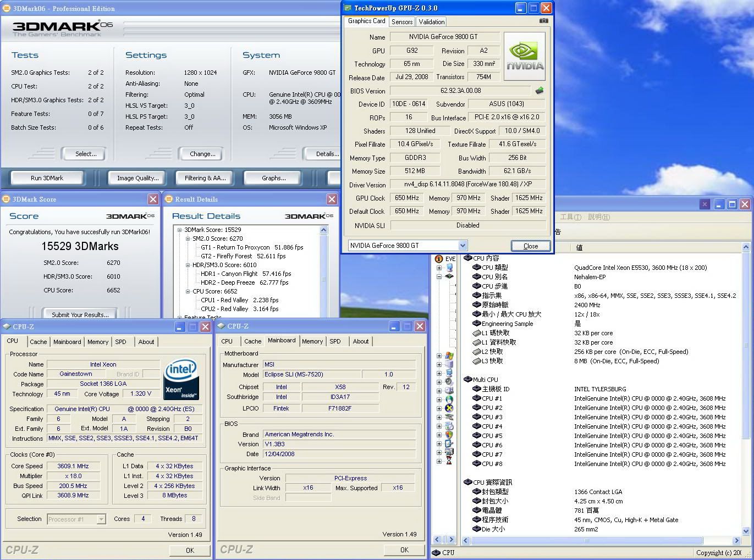Collapse the SM2.0 Score tree node
The width and height of the screenshot is (754, 560).
click(188, 239)
